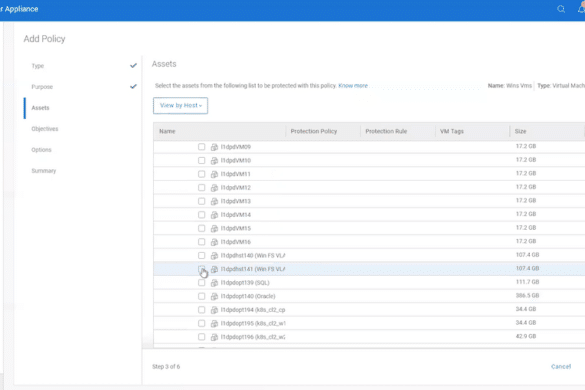Click the 42.9 GB size value
Screen dimensions: 585x390
point(526,336)
